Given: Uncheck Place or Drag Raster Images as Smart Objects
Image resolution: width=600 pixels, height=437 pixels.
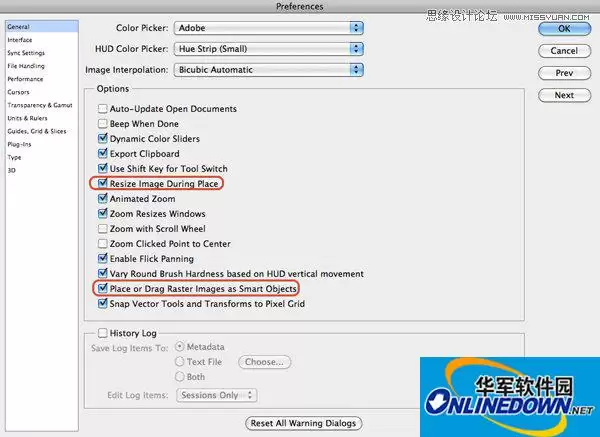Looking at the screenshot, I should [103, 288].
